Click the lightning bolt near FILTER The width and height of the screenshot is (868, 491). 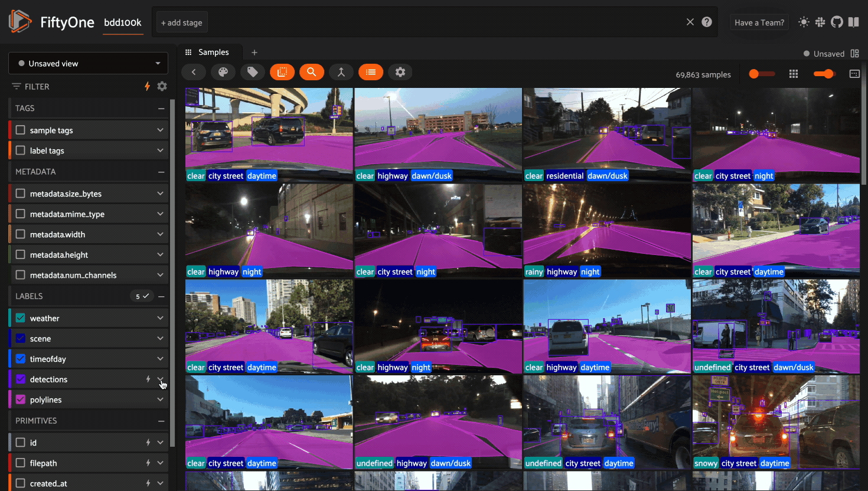pyautogui.click(x=147, y=86)
